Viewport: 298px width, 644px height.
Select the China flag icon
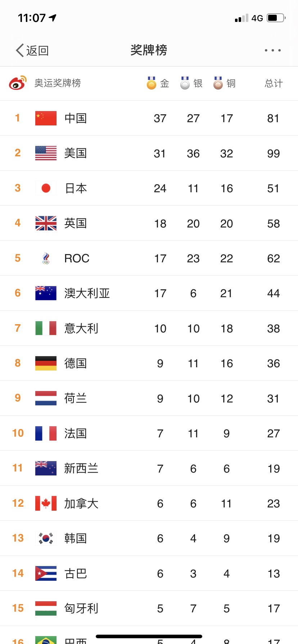[46, 118]
